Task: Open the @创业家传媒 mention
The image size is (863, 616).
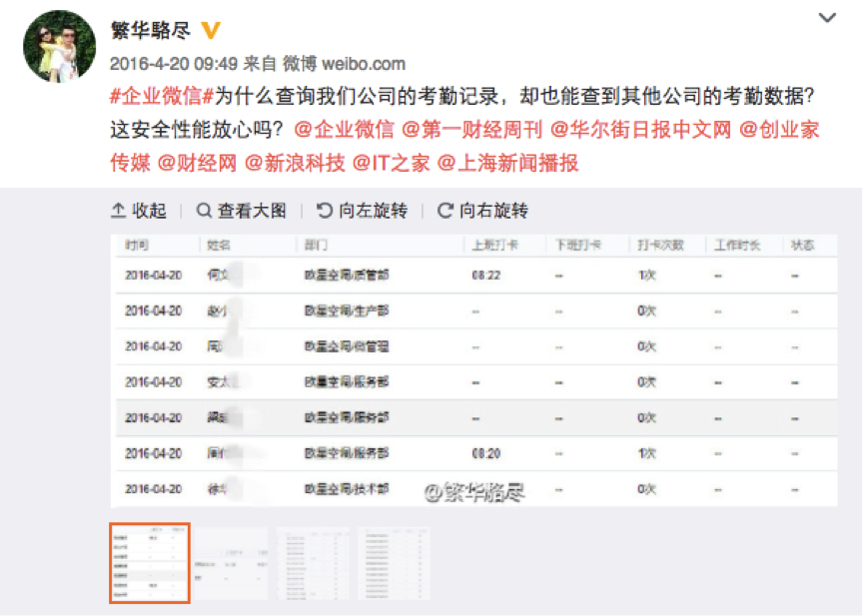Action: click(779, 130)
